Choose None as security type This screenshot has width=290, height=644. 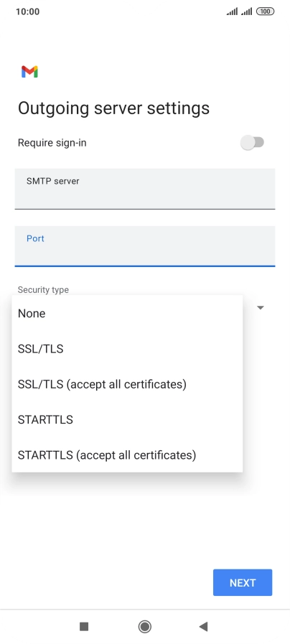click(127, 313)
